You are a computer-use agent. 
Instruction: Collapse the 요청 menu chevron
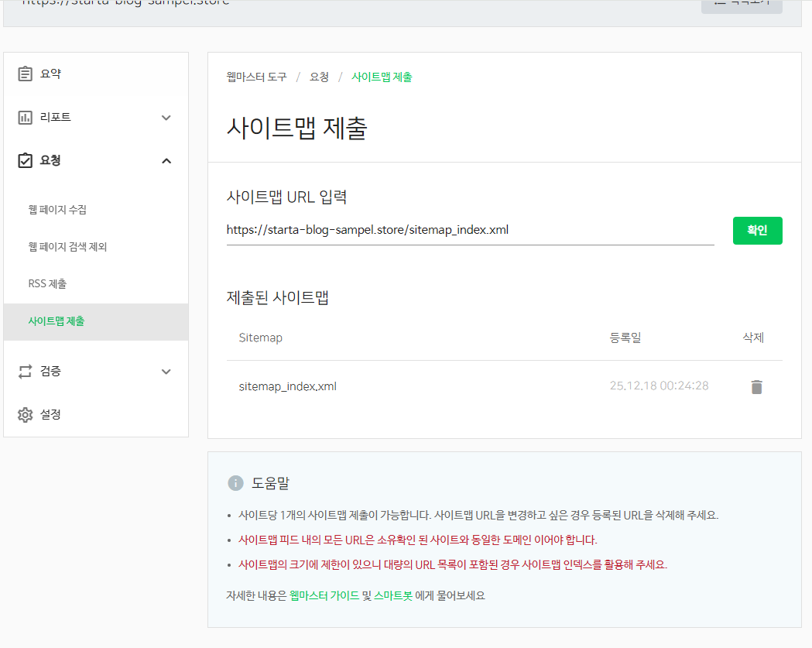pos(166,161)
